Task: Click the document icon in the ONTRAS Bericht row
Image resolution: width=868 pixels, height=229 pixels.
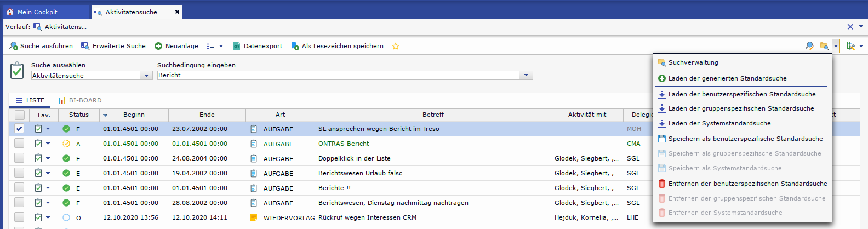Action: coord(254,144)
